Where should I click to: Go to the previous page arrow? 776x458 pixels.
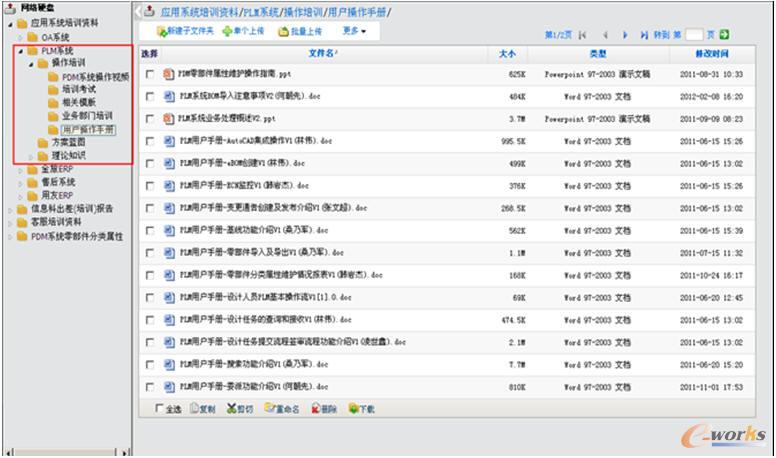coord(605,35)
